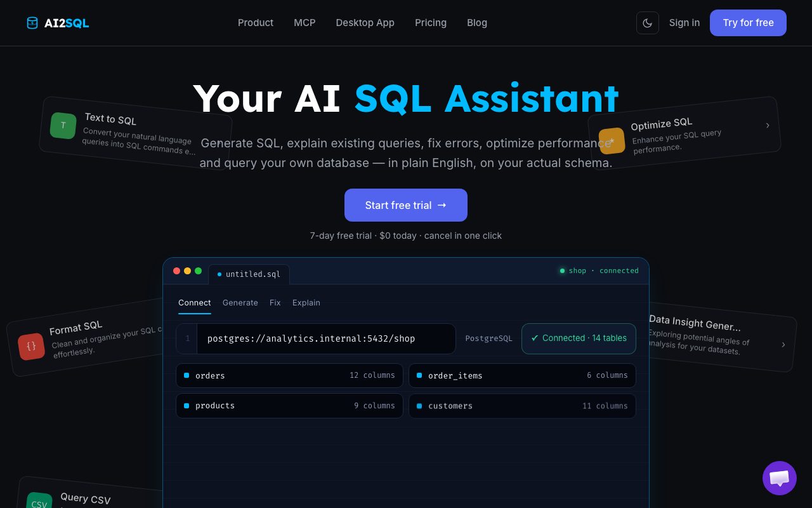Screen dimensions: 812x508
Task: Expand the Data Insight Generator chevron
Action: coord(783,344)
